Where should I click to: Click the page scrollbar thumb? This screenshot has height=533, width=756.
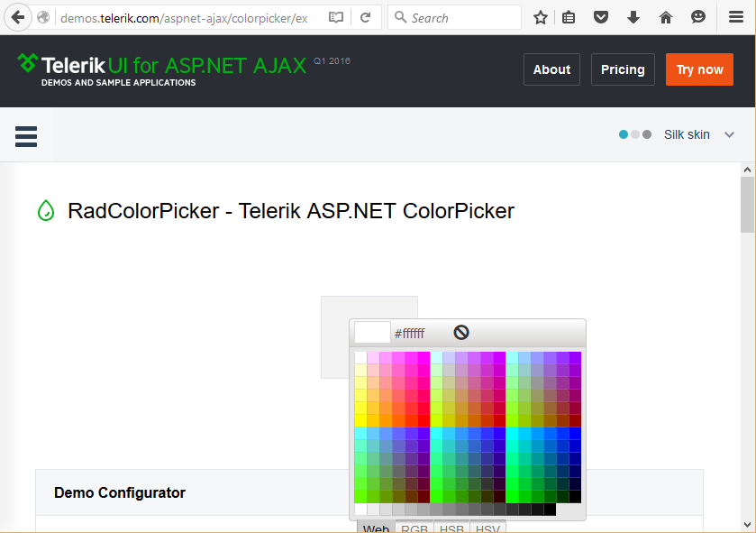[747, 205]
